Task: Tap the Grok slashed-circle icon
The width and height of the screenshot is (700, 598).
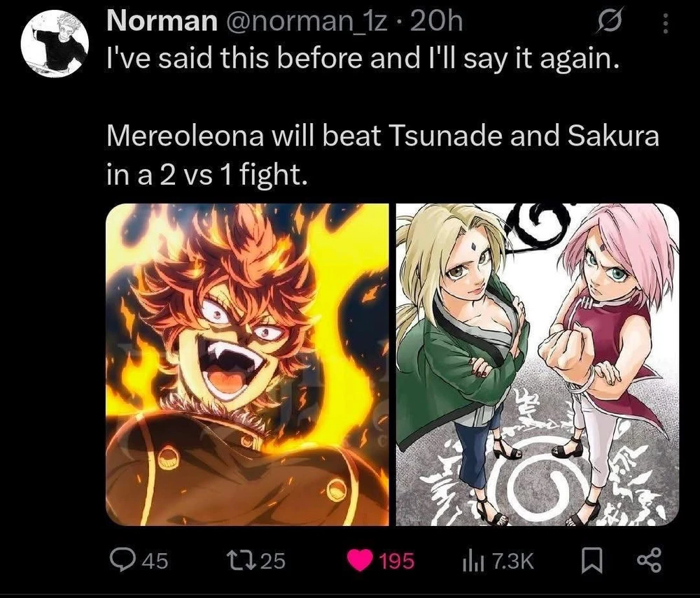Action: pyautogui.click(x=610, y=22)
